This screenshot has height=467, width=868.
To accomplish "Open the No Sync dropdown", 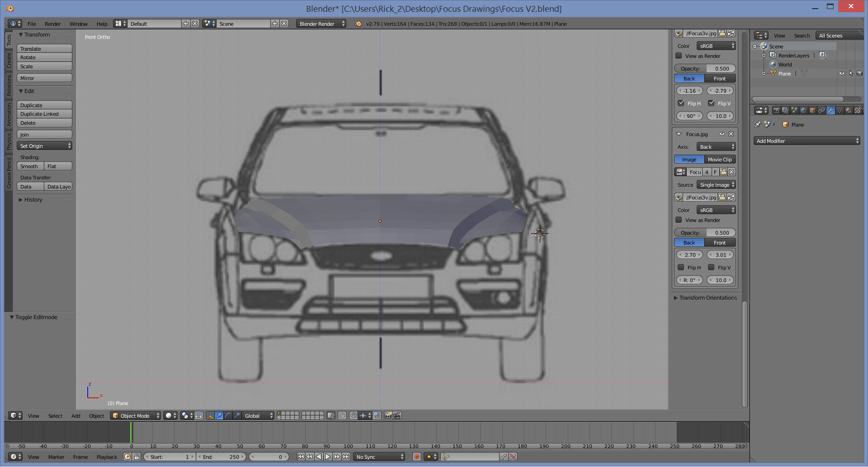I will click(x=379, y=457).
